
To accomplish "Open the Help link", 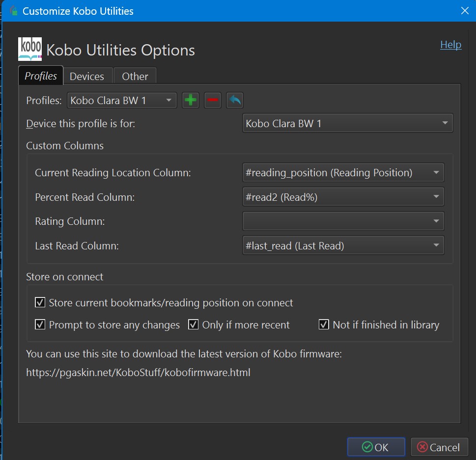I will pyautogui.click(x=451, y=45).
